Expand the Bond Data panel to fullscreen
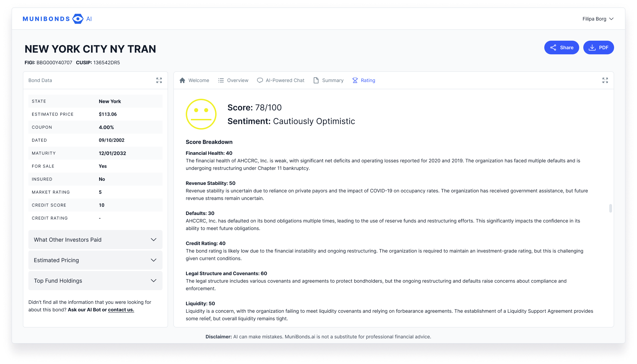 click(159, 80)
